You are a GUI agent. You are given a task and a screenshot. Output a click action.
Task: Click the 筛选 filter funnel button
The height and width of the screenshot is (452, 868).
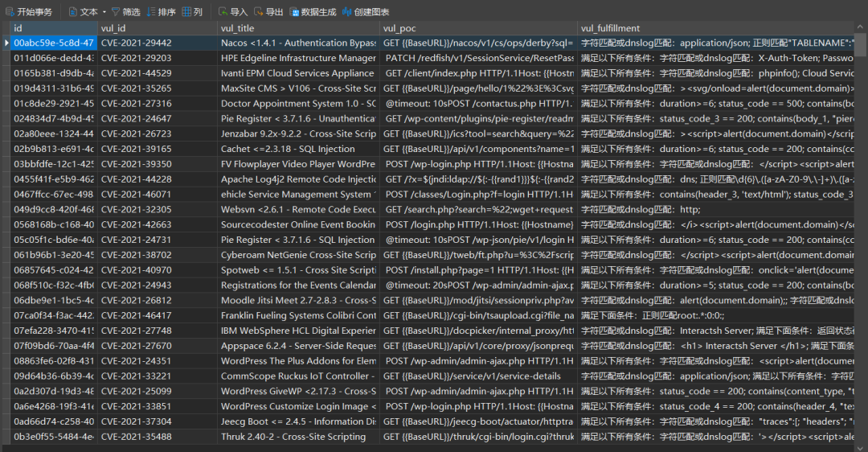125,11
